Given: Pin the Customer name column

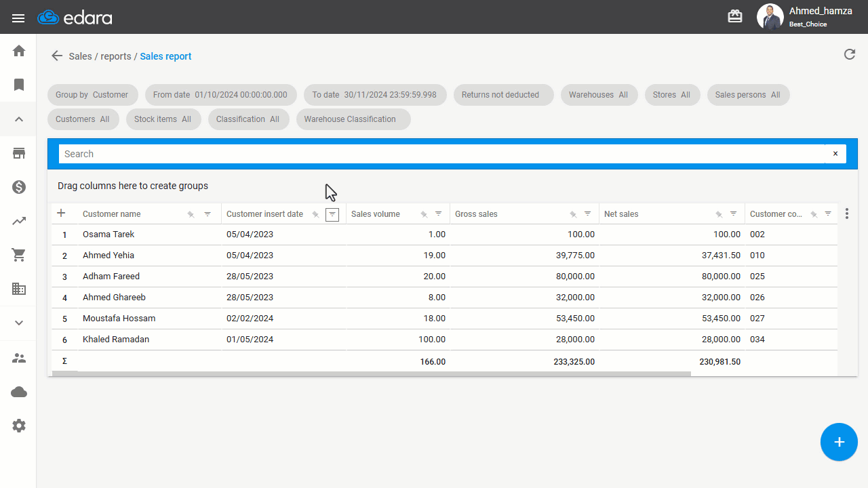Looking at the screenshot, I should [x=191, y=214].
